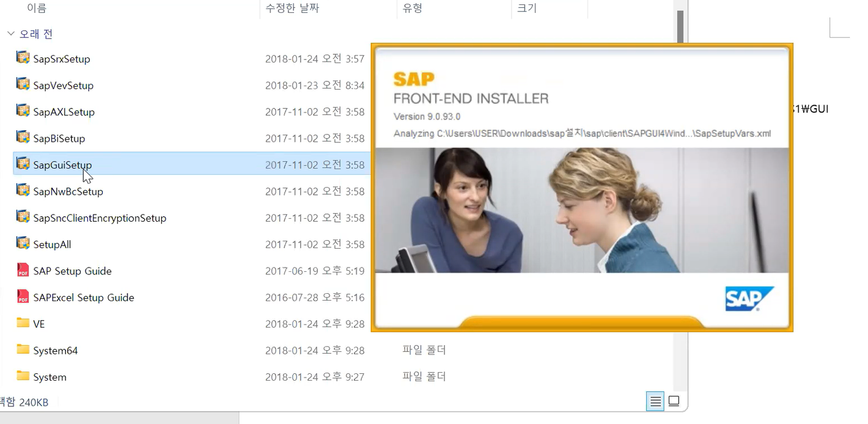Click the System folder icon
868x424 pixels.
pyautogui.click(x=23, y=376)
